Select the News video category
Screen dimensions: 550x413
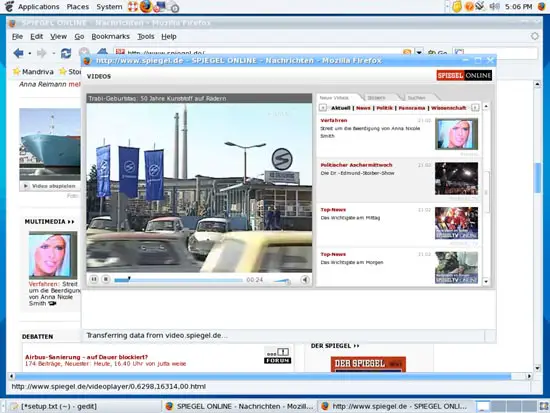pos(363,108)
